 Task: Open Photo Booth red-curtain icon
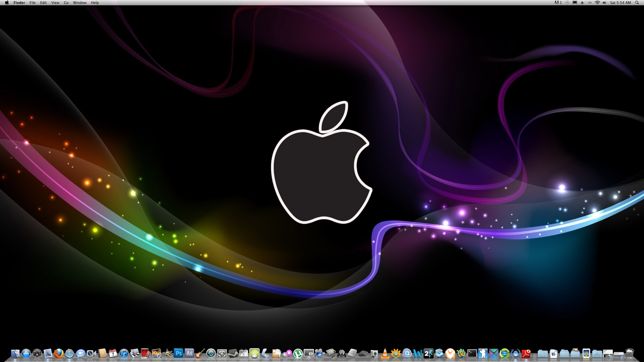(146, 353)
